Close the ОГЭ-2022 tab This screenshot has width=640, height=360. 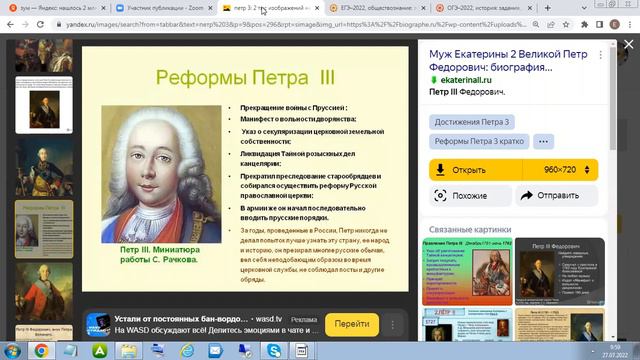[x=530, y=8]
